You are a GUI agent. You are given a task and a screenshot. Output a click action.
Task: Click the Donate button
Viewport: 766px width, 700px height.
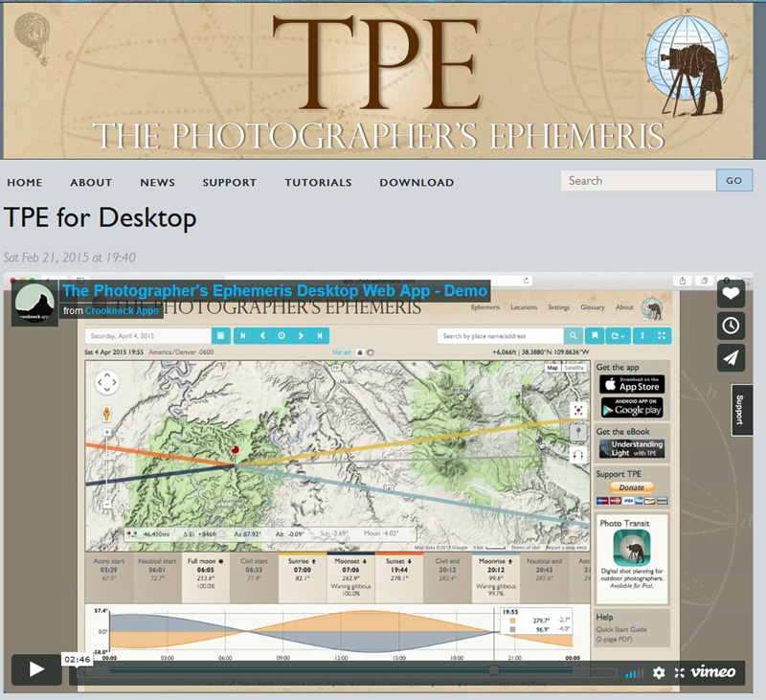[x=631, y=487]
